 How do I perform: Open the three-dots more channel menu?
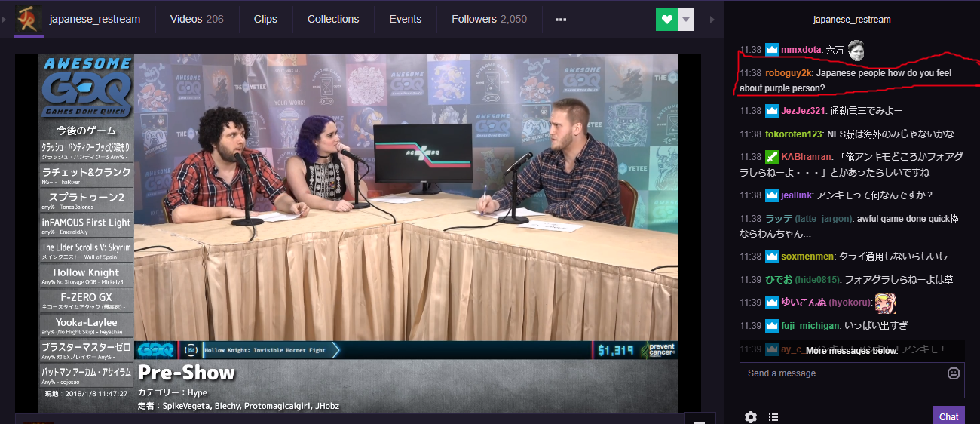click(560, 20)
